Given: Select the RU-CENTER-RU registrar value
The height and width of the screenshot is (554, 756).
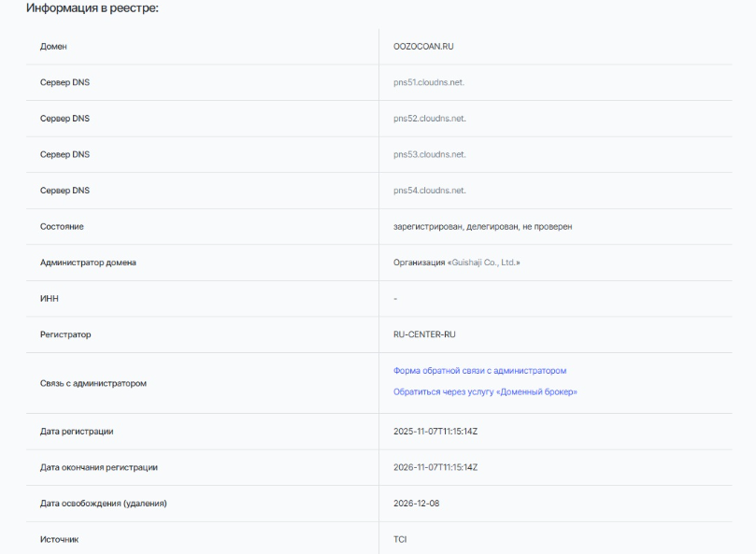Looking at the screenshot, I should [424, 334].
